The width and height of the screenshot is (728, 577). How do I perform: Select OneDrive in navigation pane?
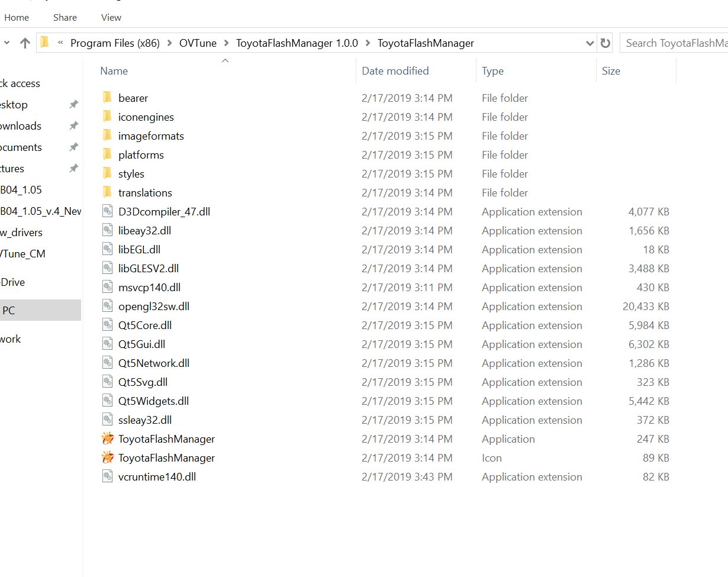click(x=12, y=282)
